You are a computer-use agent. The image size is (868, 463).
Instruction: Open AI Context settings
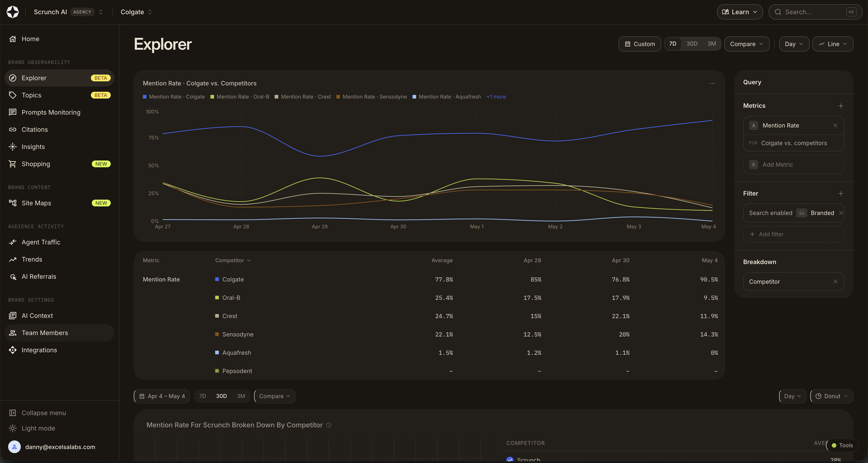[x=59, y=316]
